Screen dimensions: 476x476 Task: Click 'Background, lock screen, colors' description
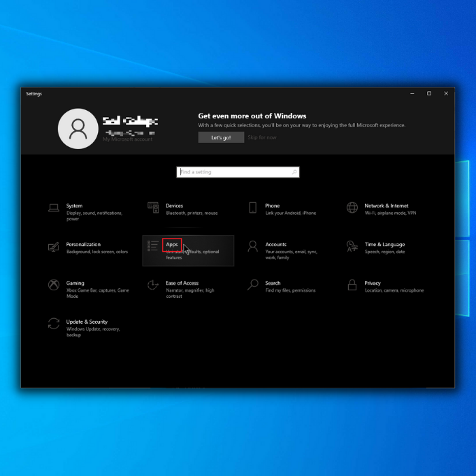(x=97, y=252)
